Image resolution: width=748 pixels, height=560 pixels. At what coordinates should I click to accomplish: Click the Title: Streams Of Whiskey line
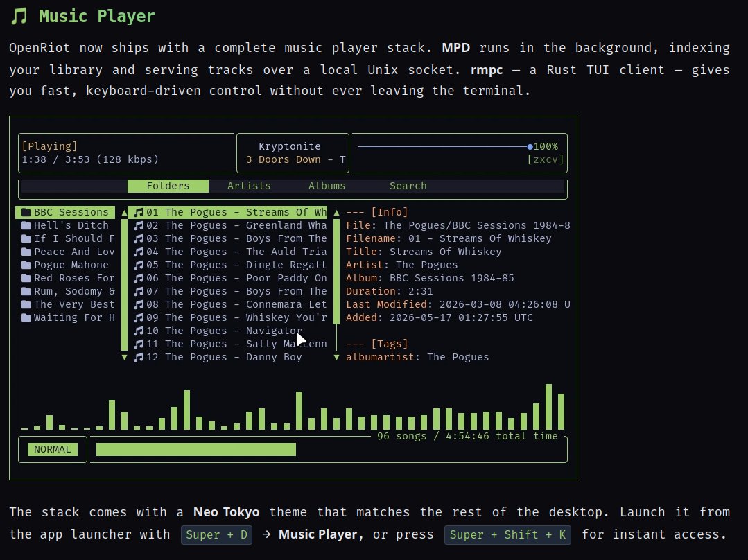coord(424,252)
